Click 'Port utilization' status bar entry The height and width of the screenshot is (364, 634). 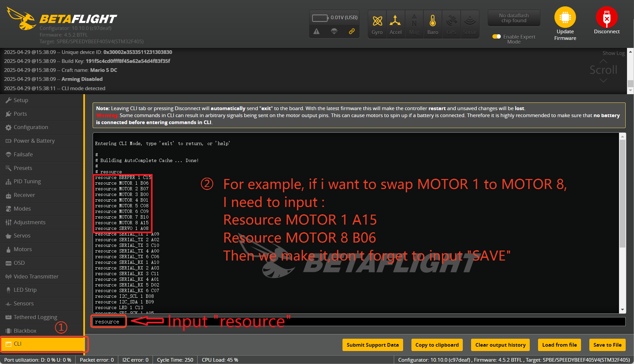coord(38,360)
